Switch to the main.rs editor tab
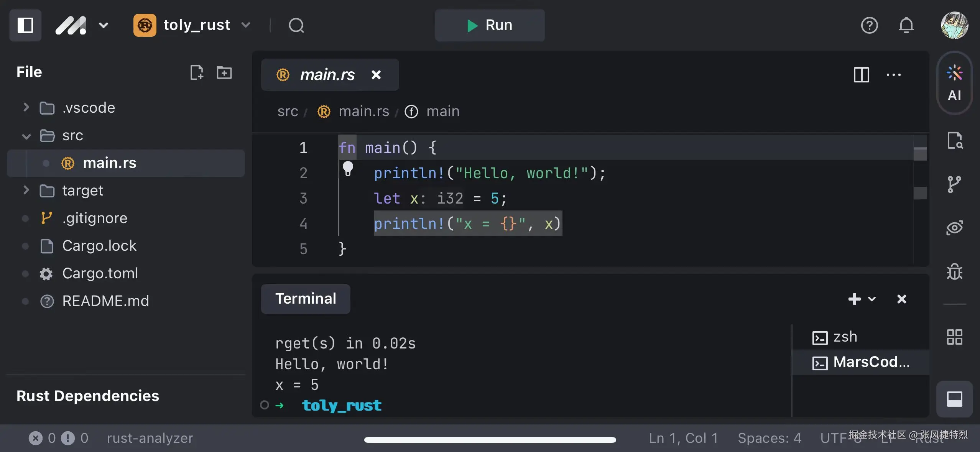This screenshot has height=452, width=980. [327, 75]
